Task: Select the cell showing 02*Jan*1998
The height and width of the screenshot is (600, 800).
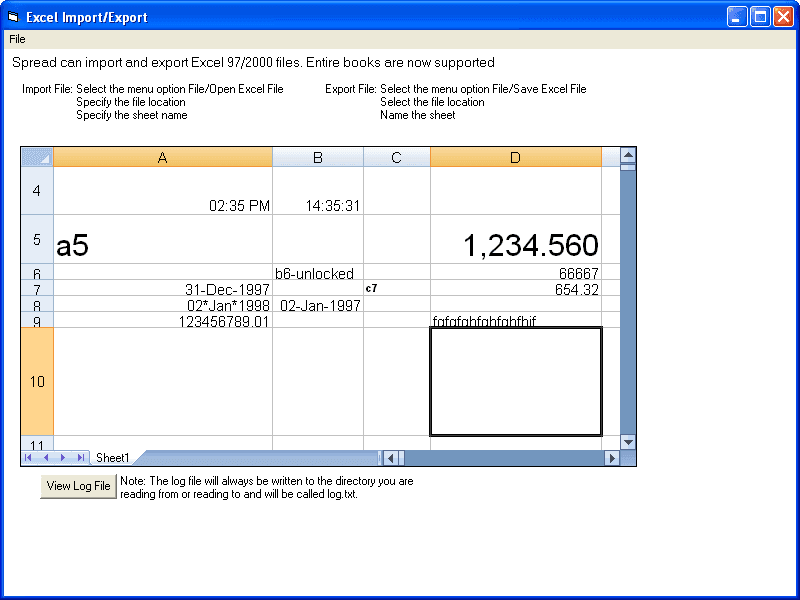Action: tap(163, 304)
